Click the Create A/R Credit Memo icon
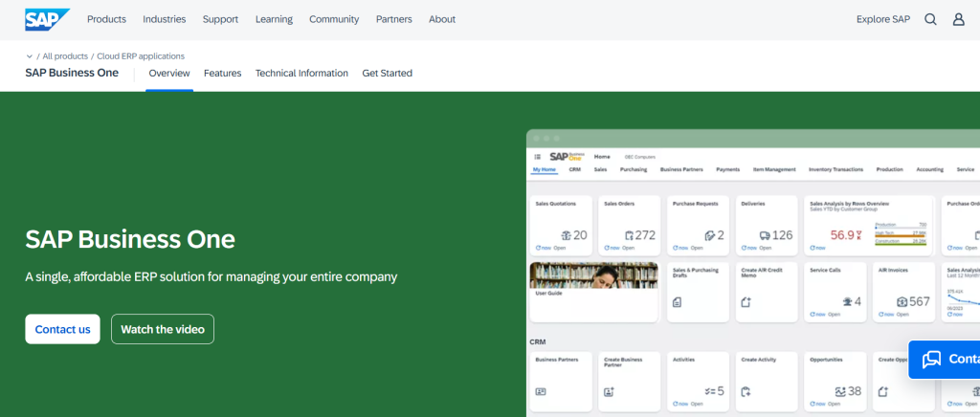980x417 pixels. coord(746,302)
